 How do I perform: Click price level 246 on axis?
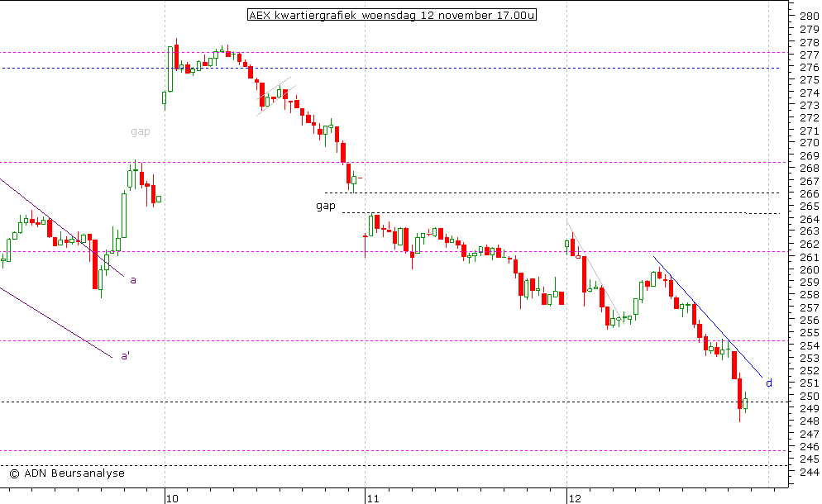pos(809,446)
